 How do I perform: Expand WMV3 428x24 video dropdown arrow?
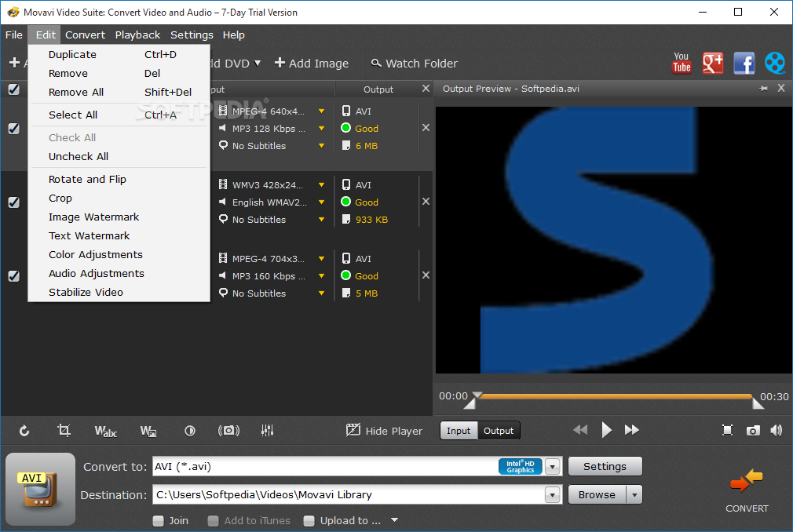coord(321,185)
